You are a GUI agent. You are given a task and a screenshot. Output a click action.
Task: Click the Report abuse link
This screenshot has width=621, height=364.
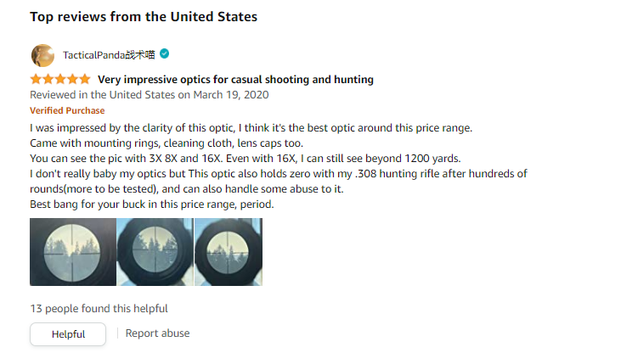pyautogui.click(x=157, y=333)
